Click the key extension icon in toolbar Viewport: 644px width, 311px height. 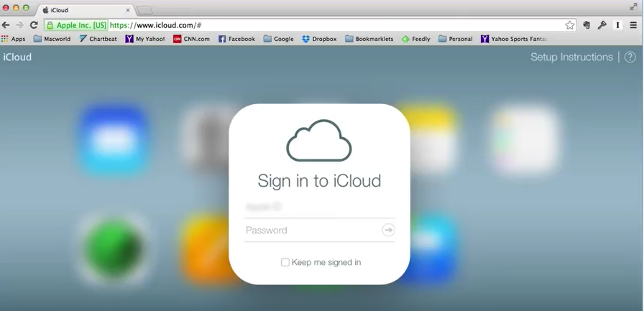click(x=602, y=25)
